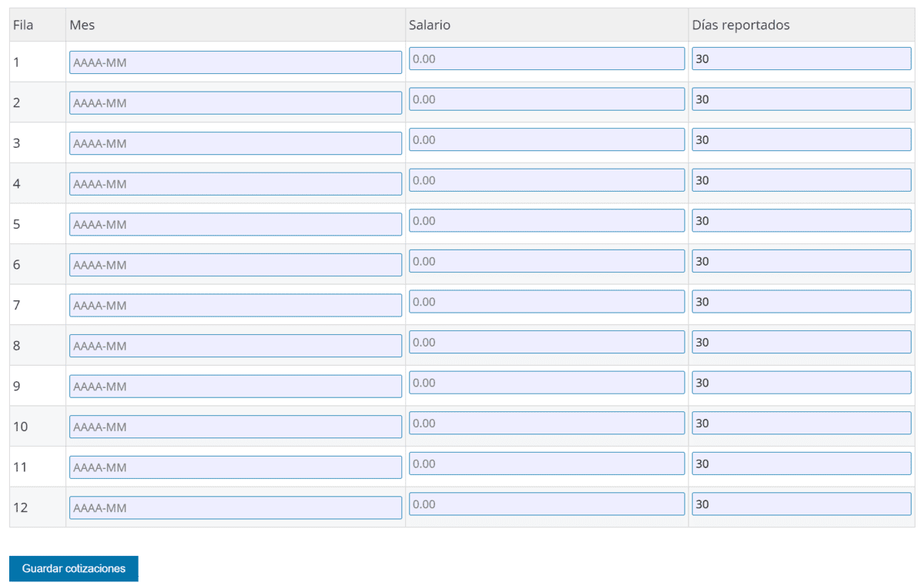Click the Guardar cotizaciones button
Viewport: 924px width, 586px height.
coord(73,568)
